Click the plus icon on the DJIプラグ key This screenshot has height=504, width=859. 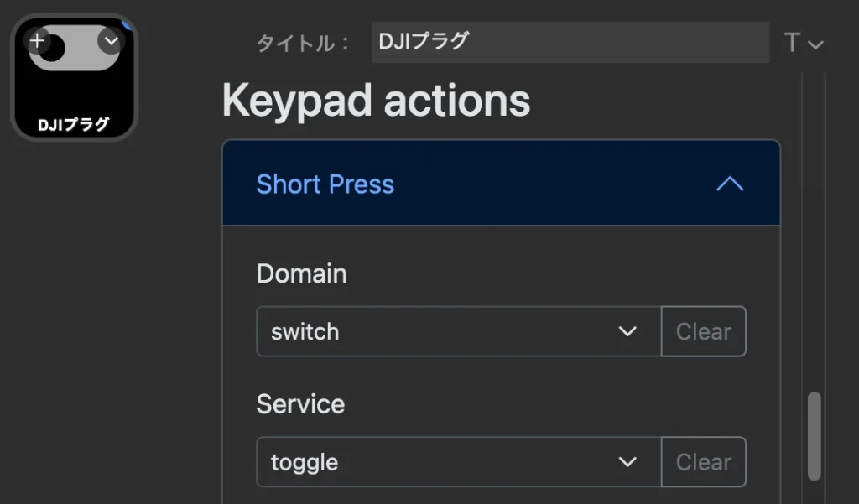coord(37,40)
